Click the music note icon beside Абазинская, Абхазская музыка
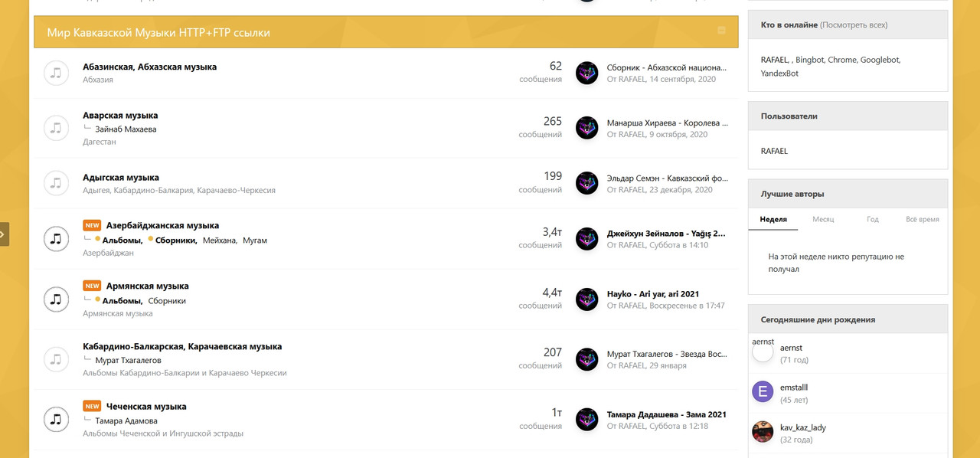The width and height of the screenshot is (980, 458). tap(56, 73)
